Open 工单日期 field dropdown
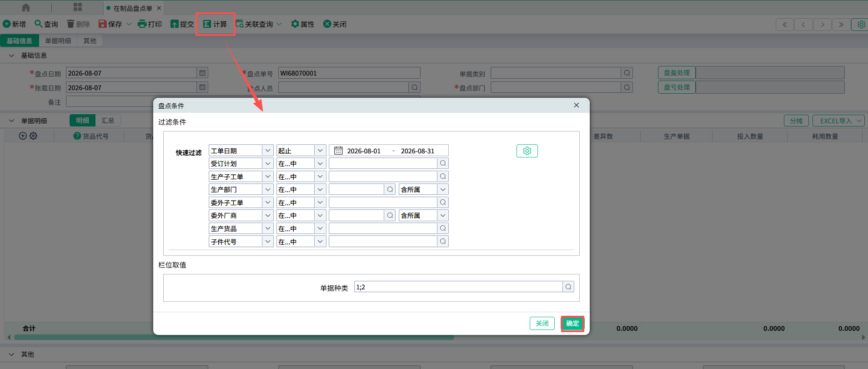This screenshot has height=369, width=868. tap(268, 151)
